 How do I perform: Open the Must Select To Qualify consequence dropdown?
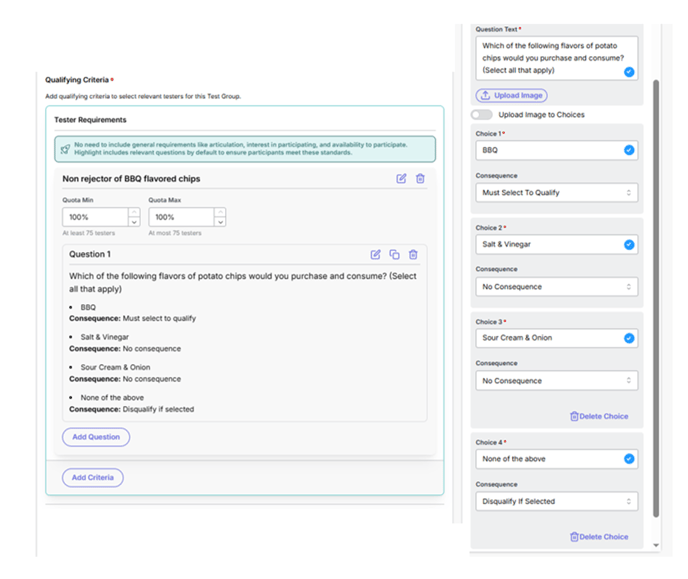(x=557, y=192)
